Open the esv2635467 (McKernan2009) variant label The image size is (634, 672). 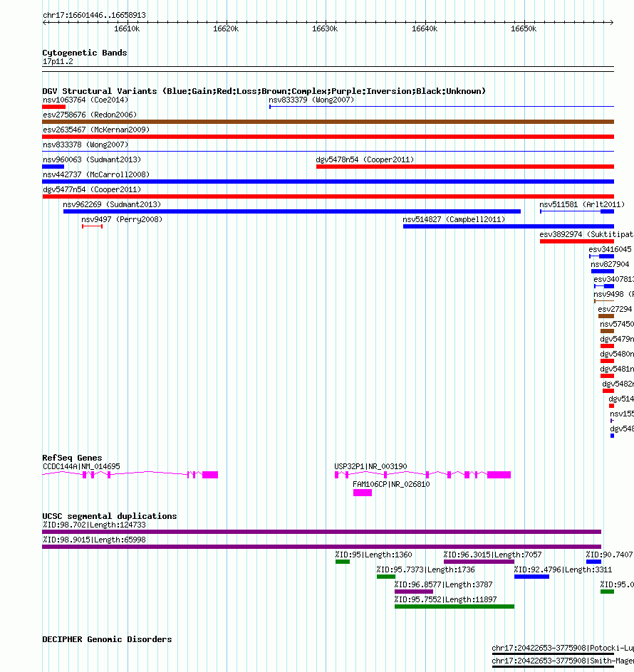[96, 130]
